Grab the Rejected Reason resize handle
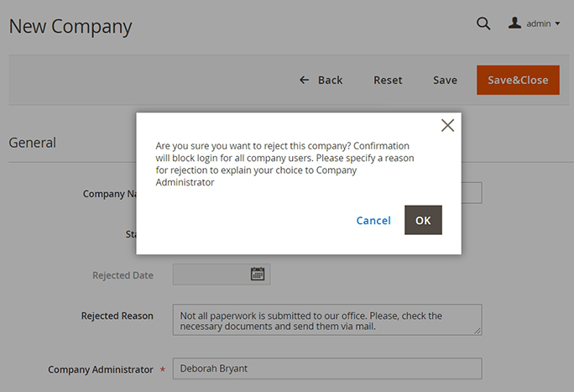The height and width of the screenshot is (392, 574). [x=477, y=331]
